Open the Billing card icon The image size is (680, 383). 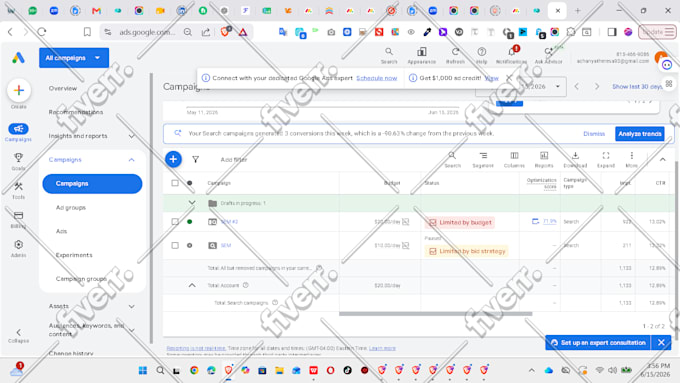(x=18, y=216)
